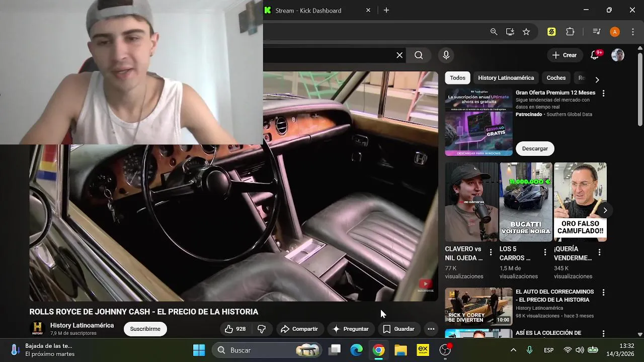Open the OBS Studio taskbar icon
This screenshot has height=362, width=644.
(445, 350)
